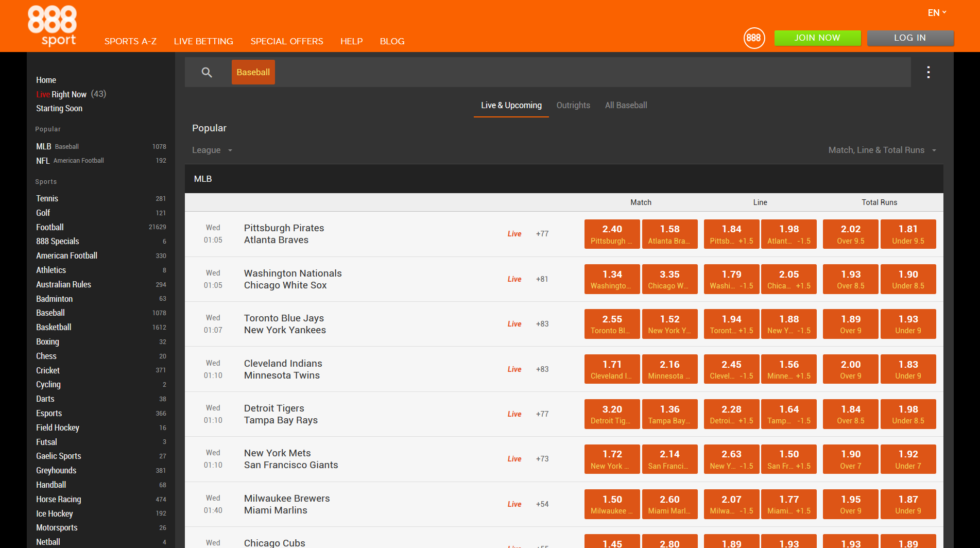Open the EN language dropdown
This screenshot has width=980, height=548.
[x=937, y=13]
